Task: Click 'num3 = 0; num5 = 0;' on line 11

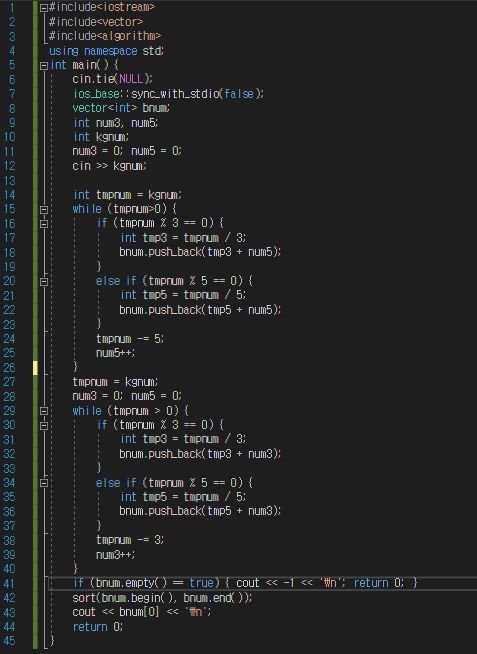Action: click(127, 151)
